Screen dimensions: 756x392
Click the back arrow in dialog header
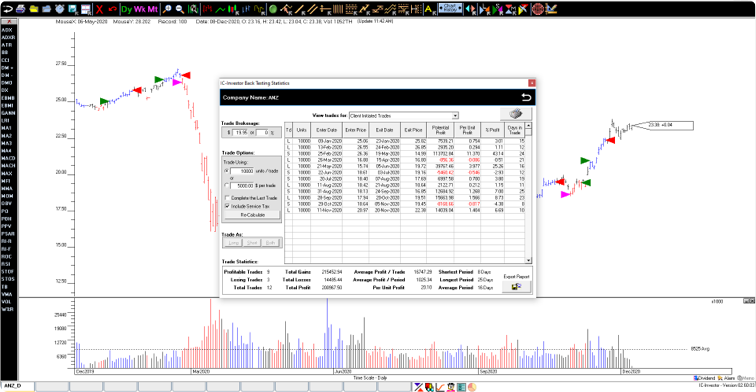(x=526, y=97)
